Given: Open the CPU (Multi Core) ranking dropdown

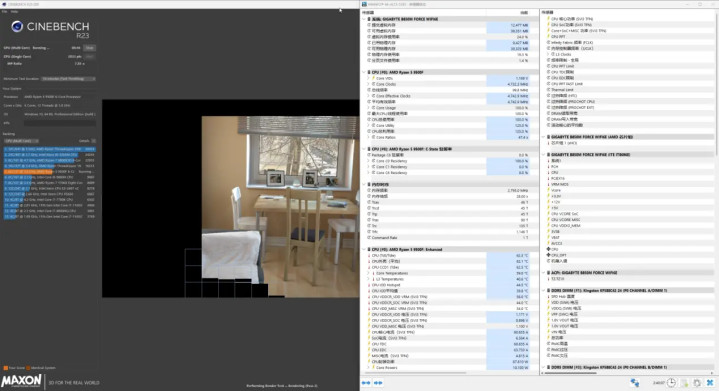Looking at the screenshot, I should 22,141.
